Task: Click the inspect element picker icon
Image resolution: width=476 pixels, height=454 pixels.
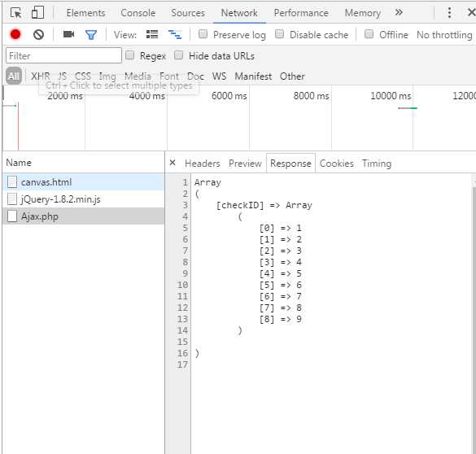Action: click(15, 13)
